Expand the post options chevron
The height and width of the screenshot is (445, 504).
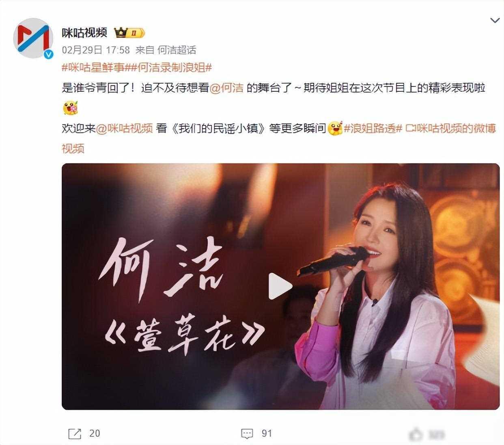495,20
